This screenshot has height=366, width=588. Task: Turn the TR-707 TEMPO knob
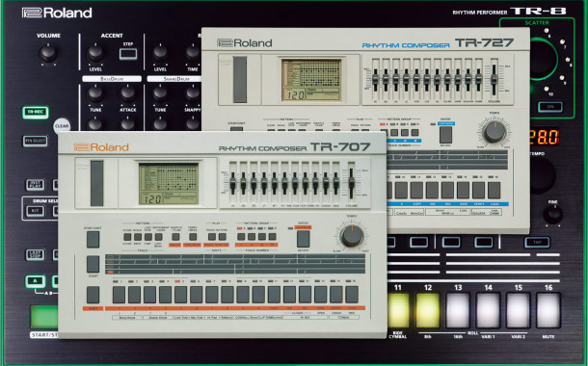point(352,236)
